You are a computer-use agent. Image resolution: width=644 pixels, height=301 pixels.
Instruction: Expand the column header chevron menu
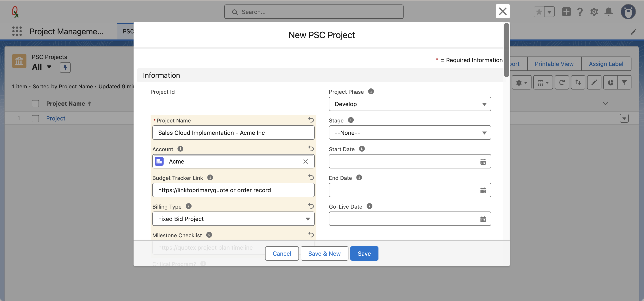(x=605, y=104)
